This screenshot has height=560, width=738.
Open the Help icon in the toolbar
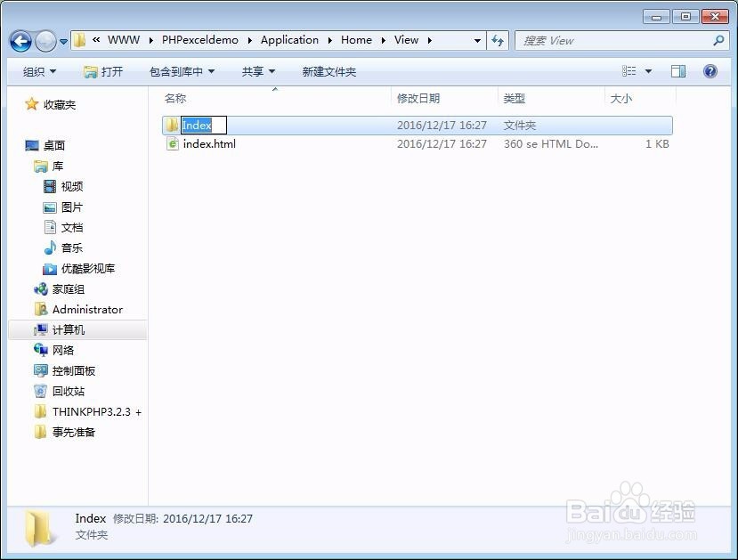coord(708,71)
